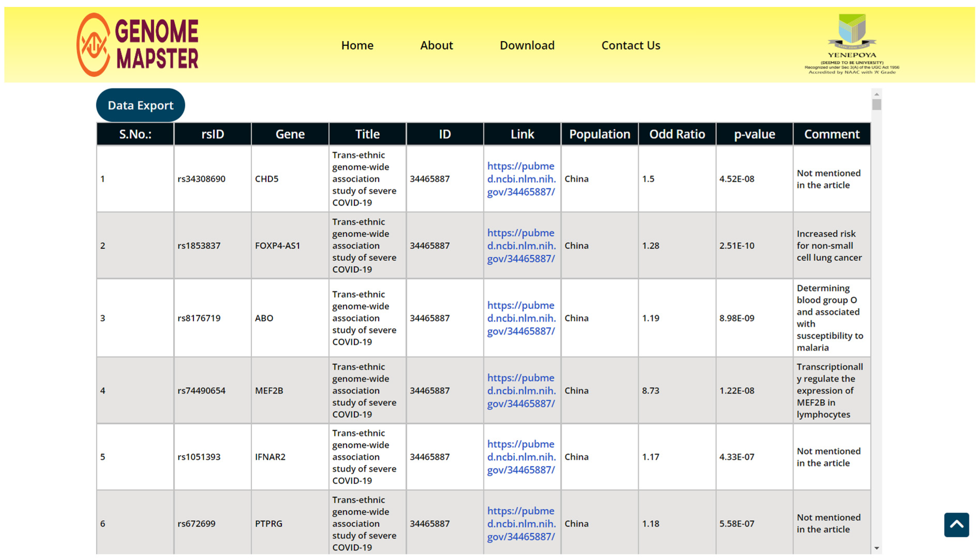Click the PubMed link for IFNAR2

click(x=521, y=457)
